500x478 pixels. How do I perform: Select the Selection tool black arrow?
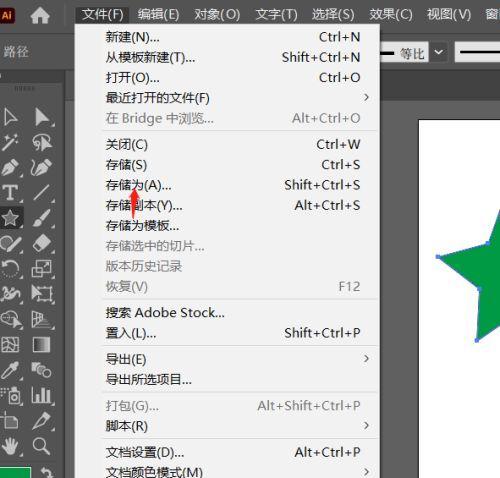point(42,117)
